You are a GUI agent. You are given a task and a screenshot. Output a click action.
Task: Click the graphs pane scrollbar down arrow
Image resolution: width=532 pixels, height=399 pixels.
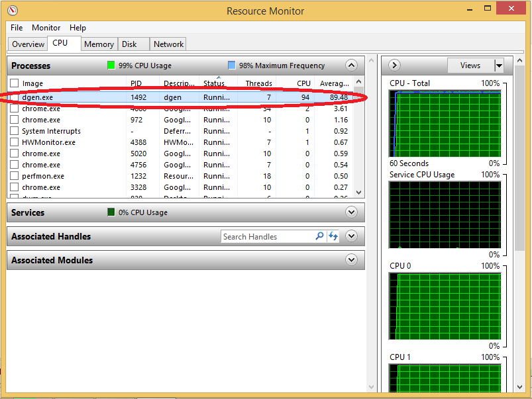click(519, 387)
